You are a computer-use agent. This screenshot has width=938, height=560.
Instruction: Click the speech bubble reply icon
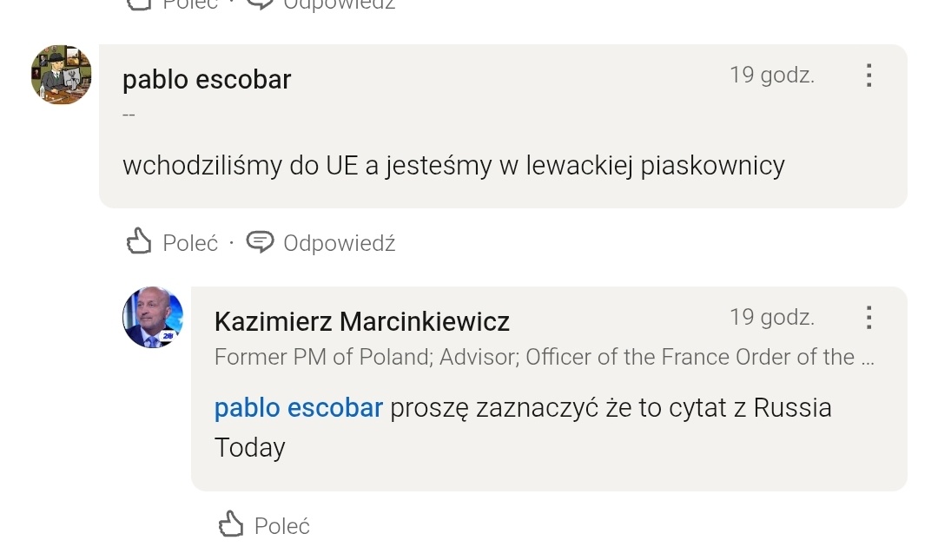(261, 242)
